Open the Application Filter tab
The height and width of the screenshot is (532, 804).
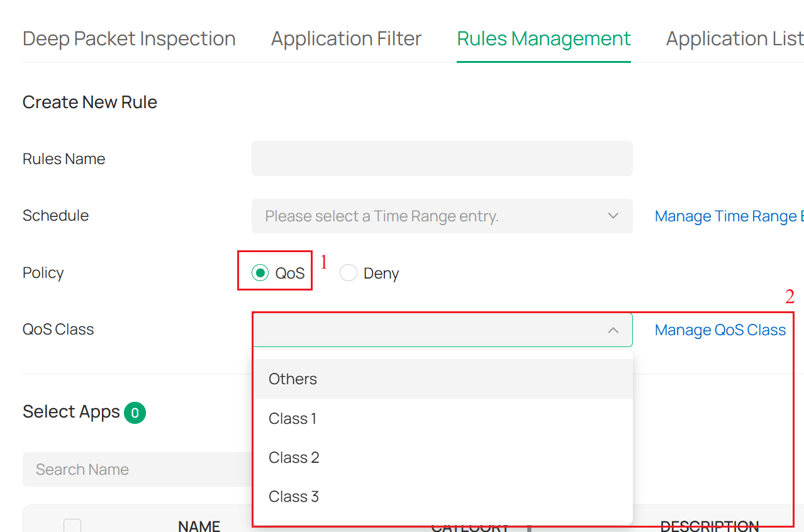click(345, 38)
